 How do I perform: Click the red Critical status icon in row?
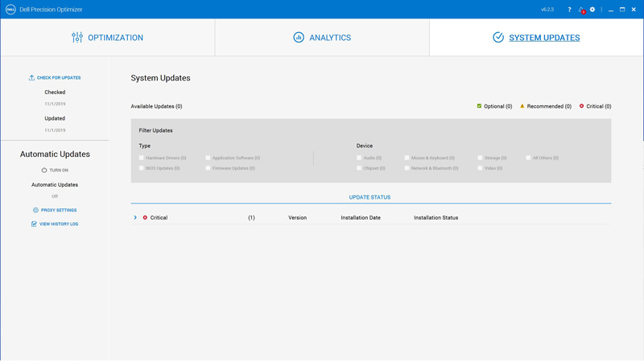click(145, 217)
